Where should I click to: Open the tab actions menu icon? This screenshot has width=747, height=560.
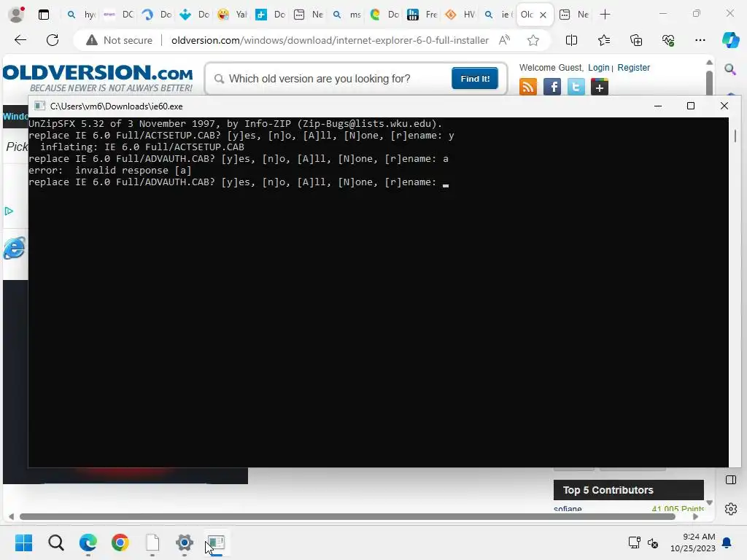(44, 15)
